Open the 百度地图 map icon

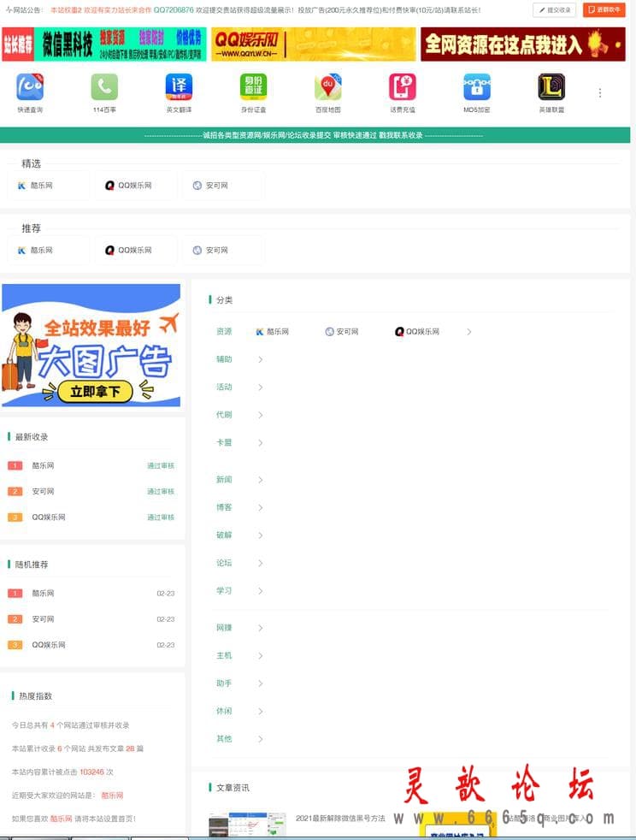coord(327,86)
